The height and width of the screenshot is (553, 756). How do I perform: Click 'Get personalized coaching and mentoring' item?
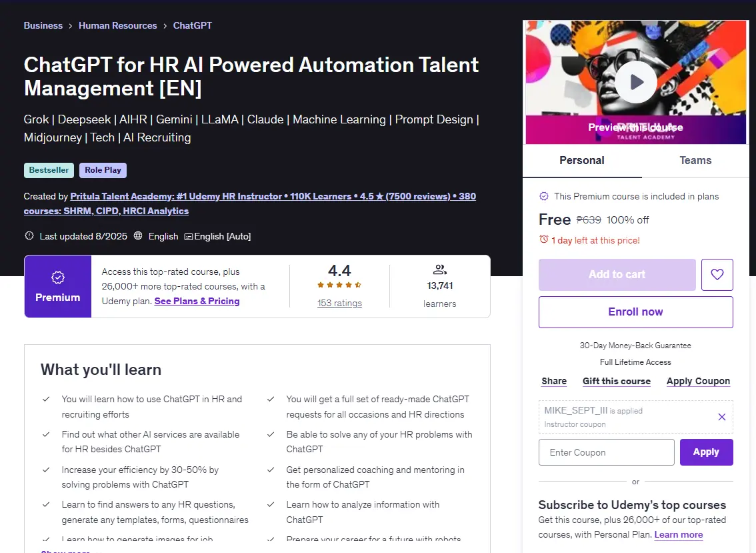(375, 477)
